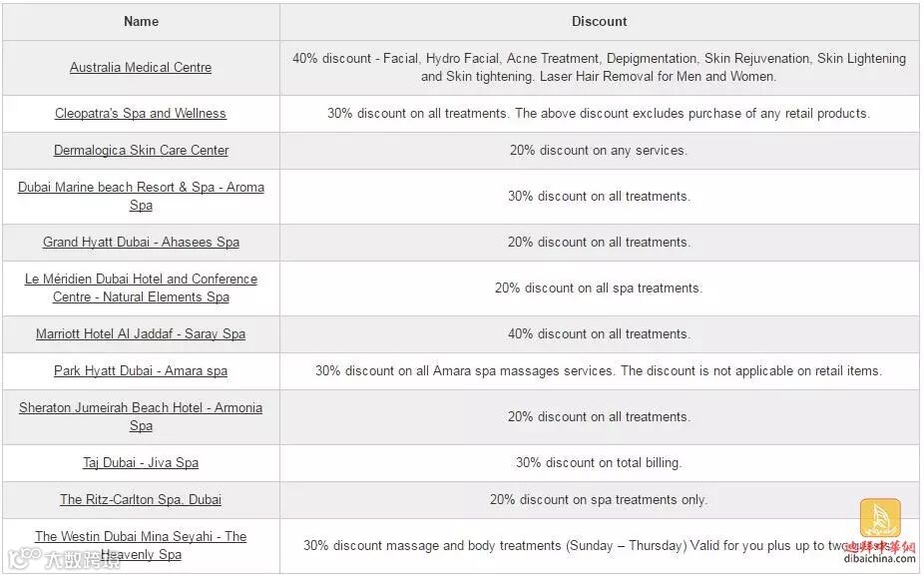Open Dermalogica Skin Care Center link

141,151
